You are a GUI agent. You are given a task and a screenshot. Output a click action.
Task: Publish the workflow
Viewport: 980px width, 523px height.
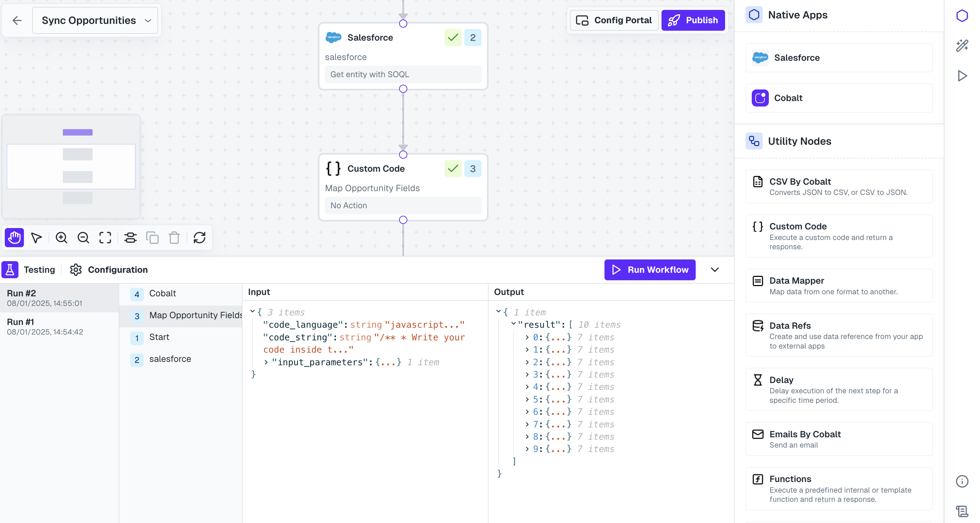(x=693, y=20)
